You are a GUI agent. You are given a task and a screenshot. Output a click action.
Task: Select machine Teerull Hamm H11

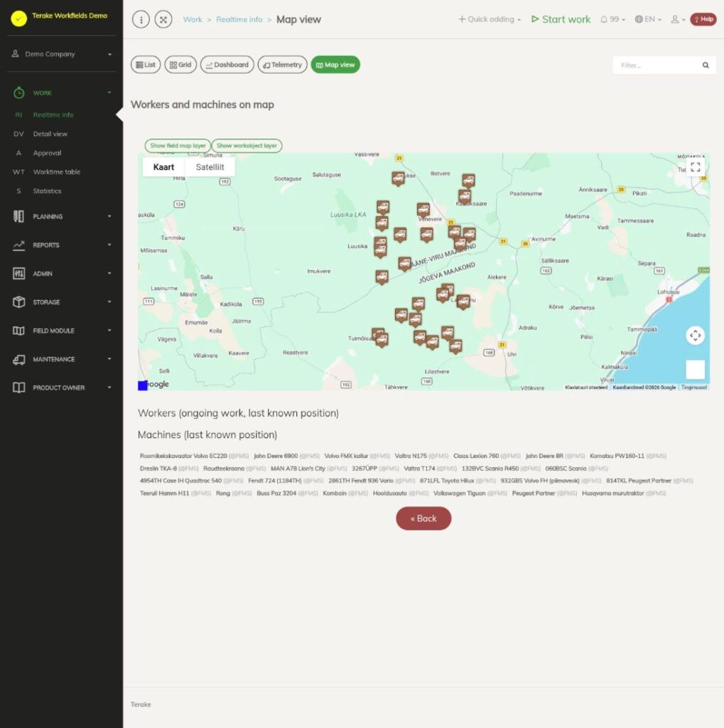(164, 493)
